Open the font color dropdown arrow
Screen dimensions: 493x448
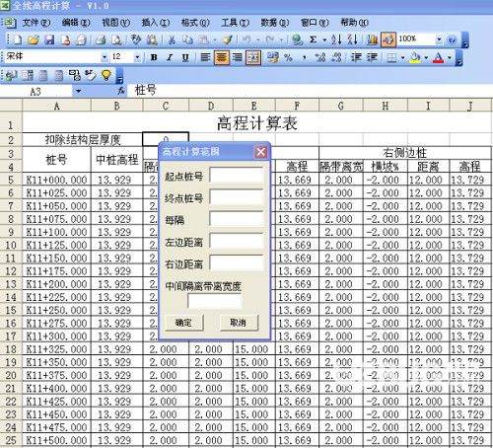coord(449,58)
